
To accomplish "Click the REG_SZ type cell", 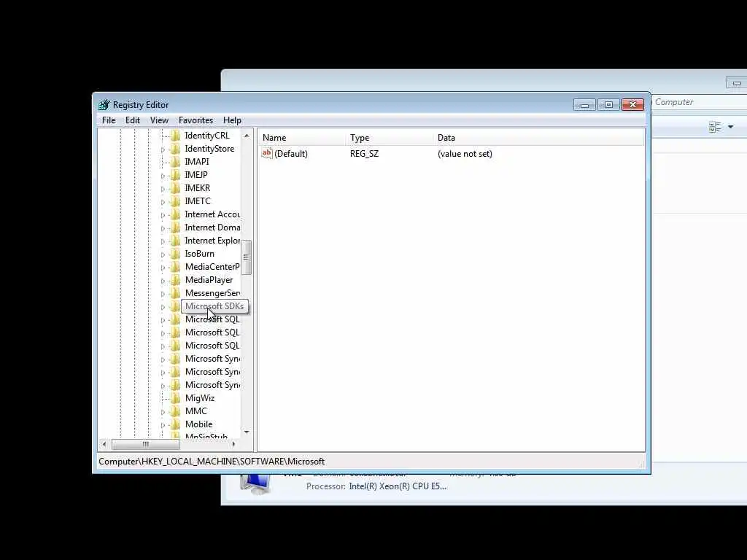I will [364, 154].
